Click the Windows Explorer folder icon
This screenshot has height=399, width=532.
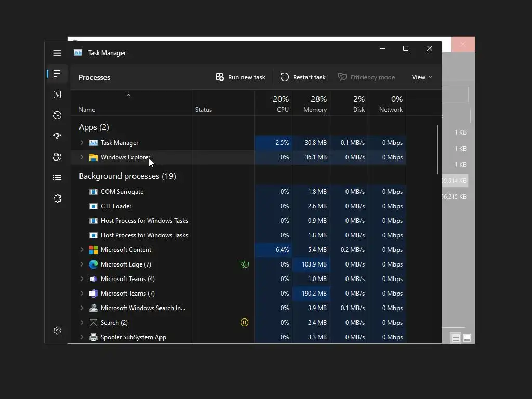click(x=94, y=157)
